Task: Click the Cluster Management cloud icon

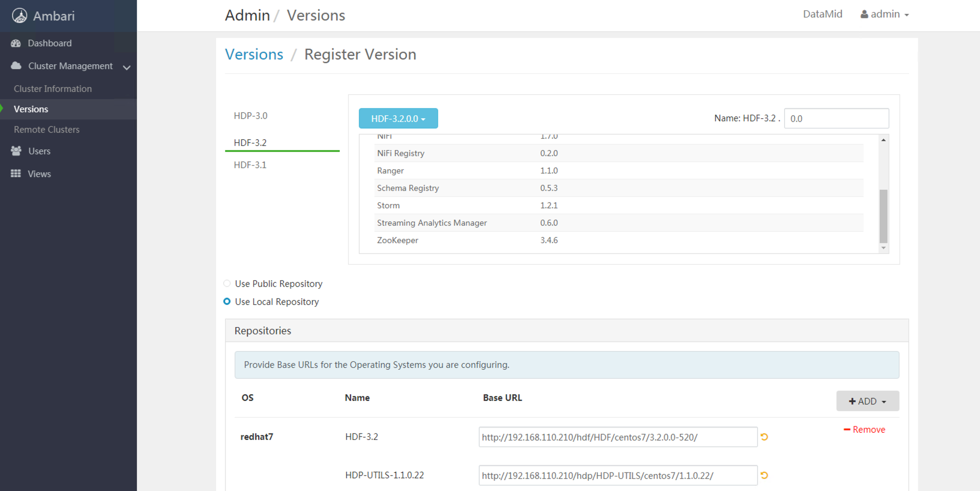Action: pyautogui.click(x=16, y=66)
